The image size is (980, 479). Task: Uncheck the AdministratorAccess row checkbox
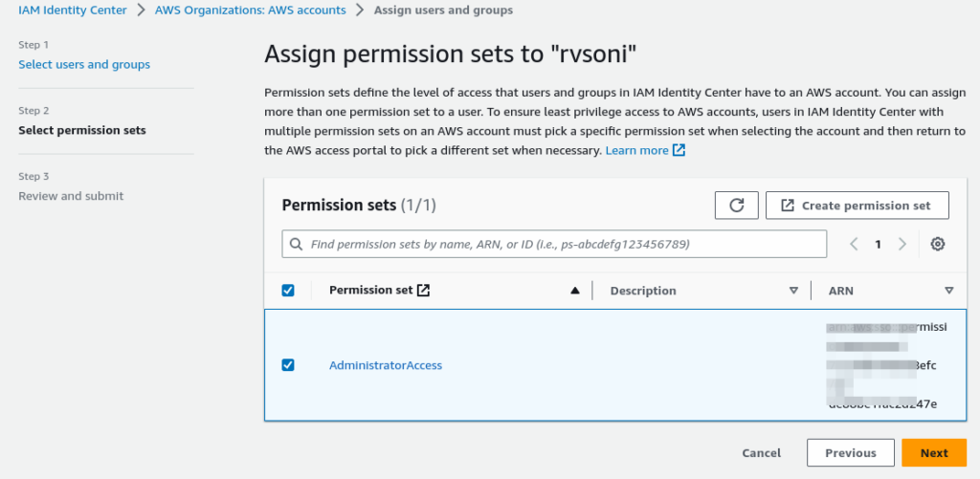click(288, 365)
